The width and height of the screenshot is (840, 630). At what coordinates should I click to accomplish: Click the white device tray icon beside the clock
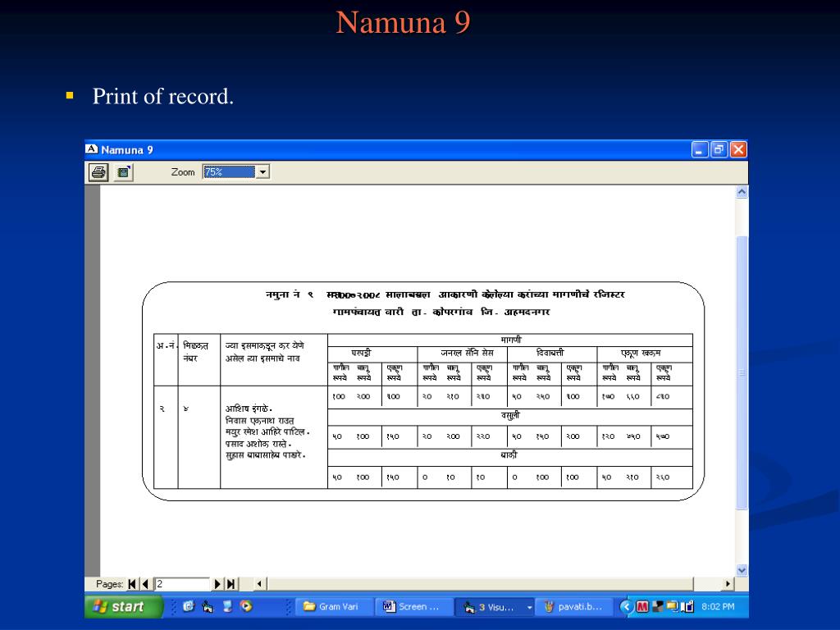(687, 606)
